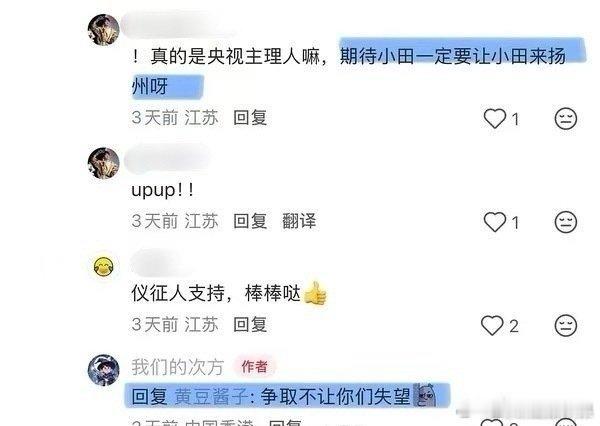Open first commenter's avatar profile
Screen dimensions: 600x426
coord(104,30)
